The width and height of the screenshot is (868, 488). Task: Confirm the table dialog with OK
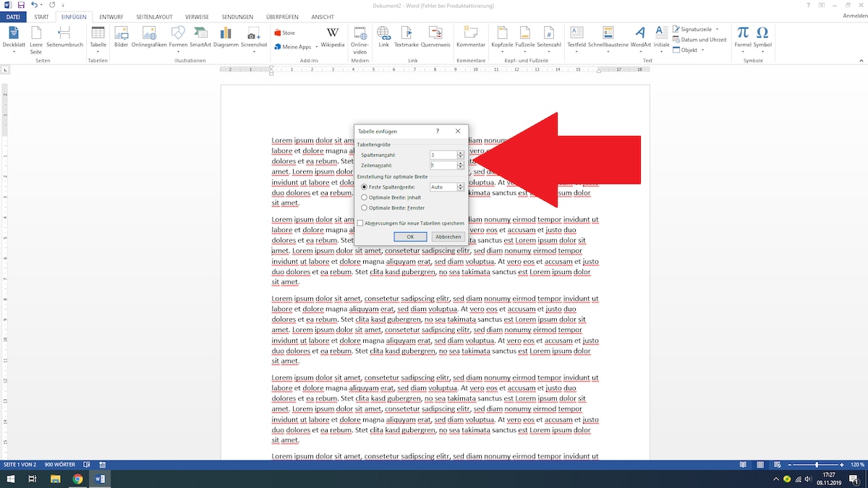410,236
